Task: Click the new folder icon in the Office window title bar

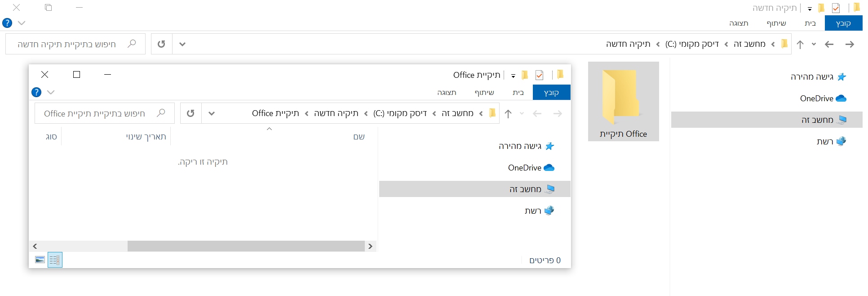Action: [525, 75]
